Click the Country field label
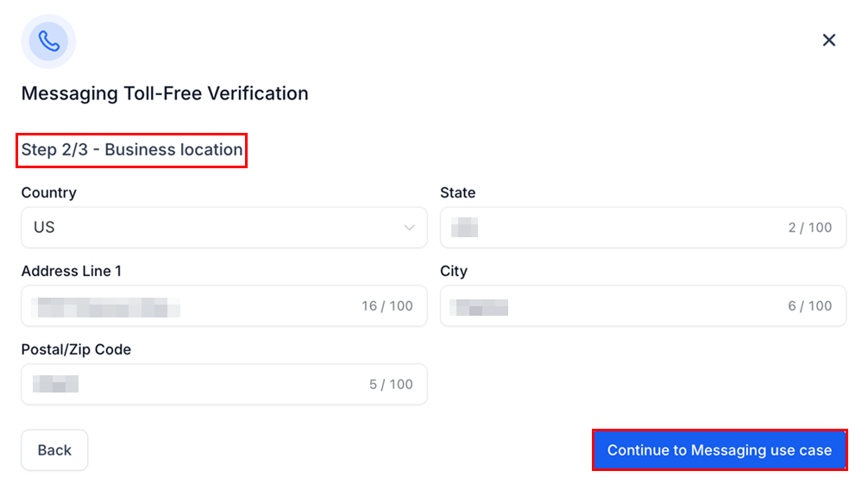868x490 pixels. tap(49, 193)
